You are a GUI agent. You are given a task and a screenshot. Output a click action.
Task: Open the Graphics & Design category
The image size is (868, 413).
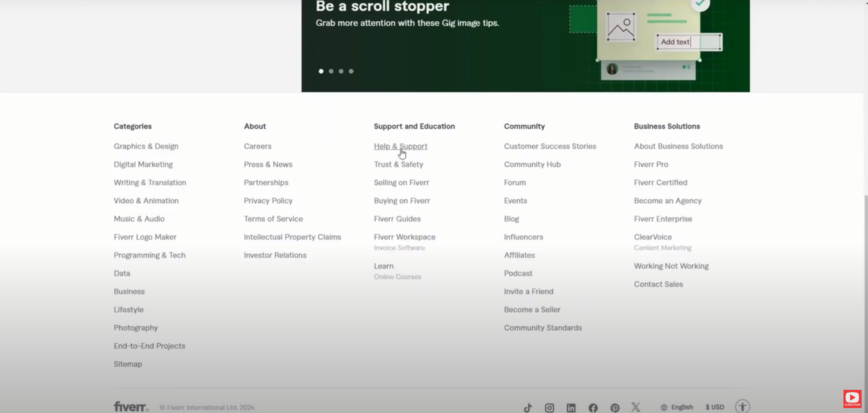coord(146,146)
